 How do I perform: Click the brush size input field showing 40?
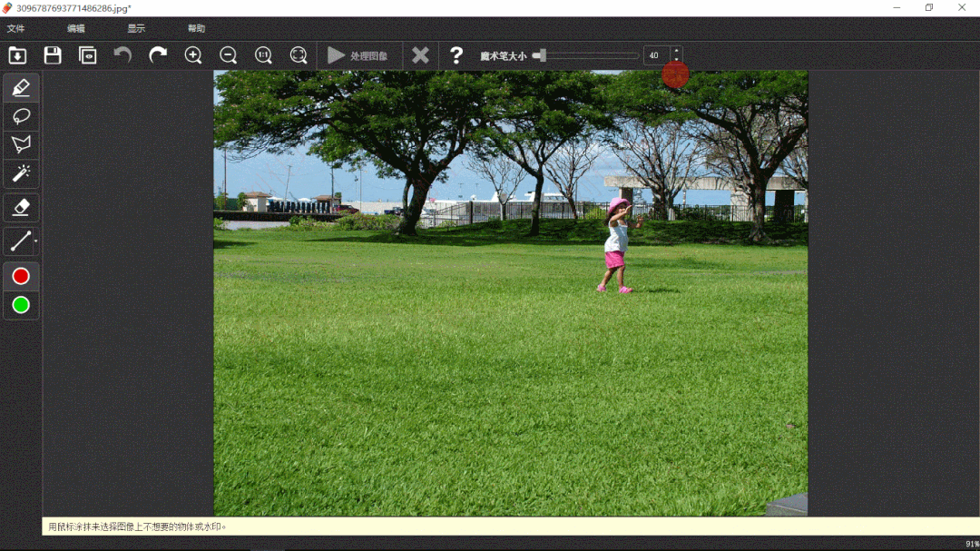pyautogui.click(x=656, y=55)
